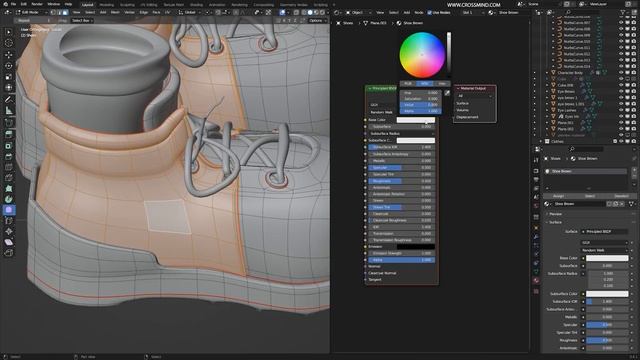Open the UV menu in viewport header
Viewport: 640px width, 360px height.
[167, 13]
